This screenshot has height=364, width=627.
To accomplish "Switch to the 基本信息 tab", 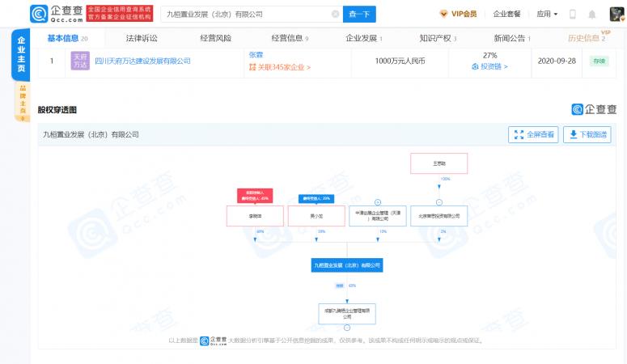I will 67,38.
